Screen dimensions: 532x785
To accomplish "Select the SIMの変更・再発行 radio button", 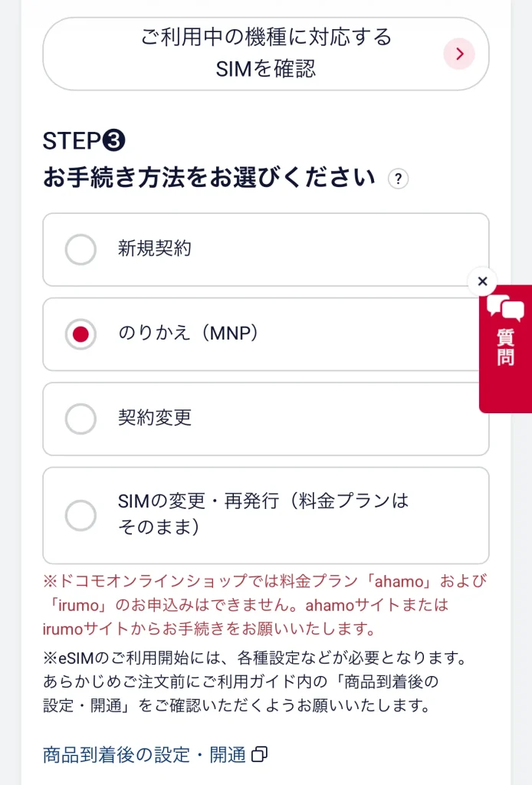I will 80,515.
